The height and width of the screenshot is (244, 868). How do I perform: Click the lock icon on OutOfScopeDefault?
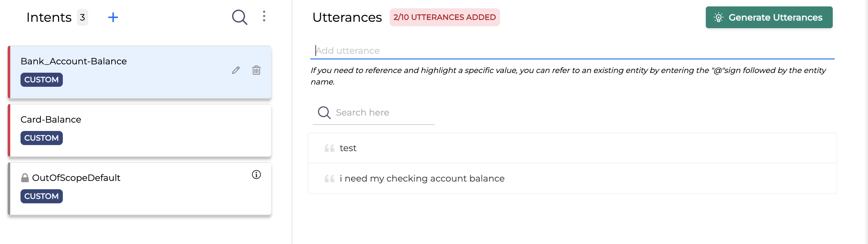pyautogui.click(x=25, y=178)
